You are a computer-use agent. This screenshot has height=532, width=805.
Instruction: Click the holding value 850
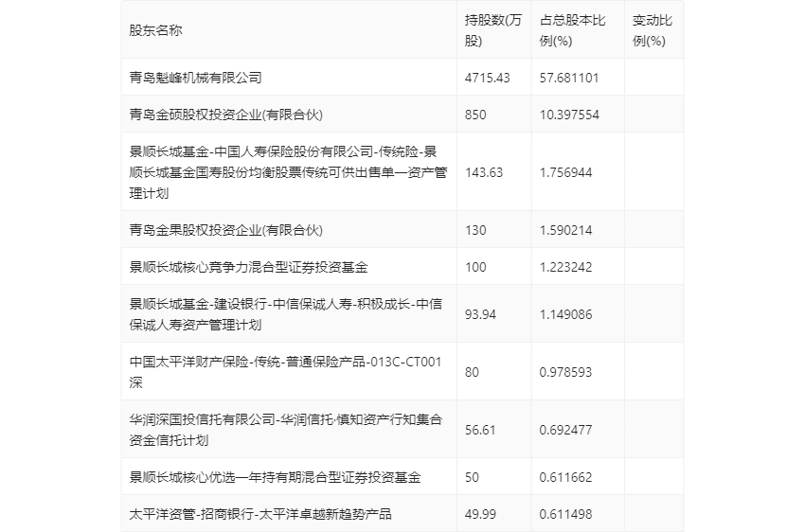point(475,115)
